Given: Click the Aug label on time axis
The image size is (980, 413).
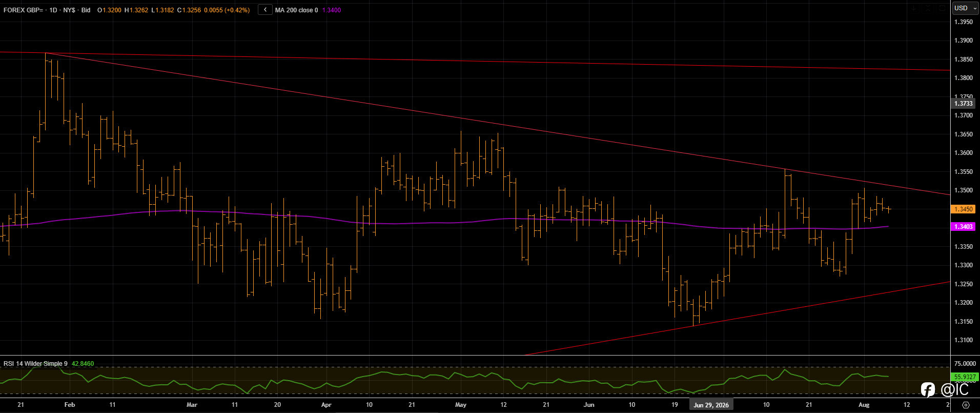Looking at the screenshot, I should [864, 405].
